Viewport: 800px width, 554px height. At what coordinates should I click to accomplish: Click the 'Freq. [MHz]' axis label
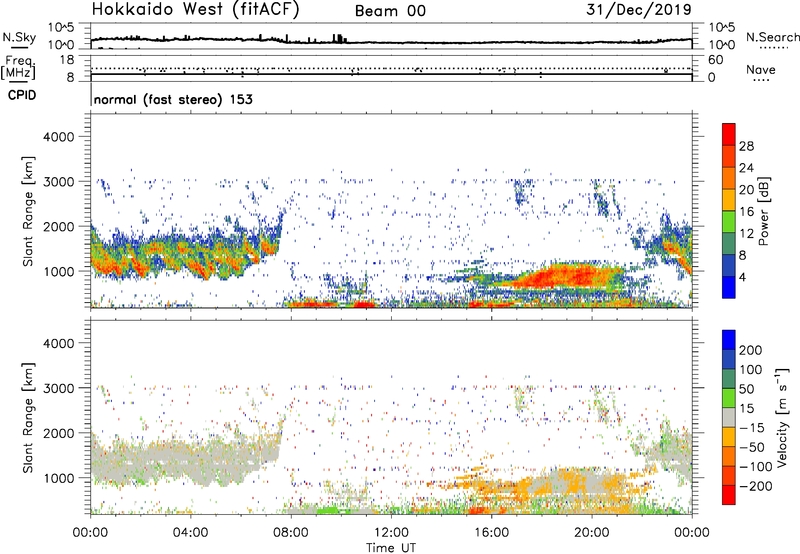pyautogui.click(x=18, y=67)
